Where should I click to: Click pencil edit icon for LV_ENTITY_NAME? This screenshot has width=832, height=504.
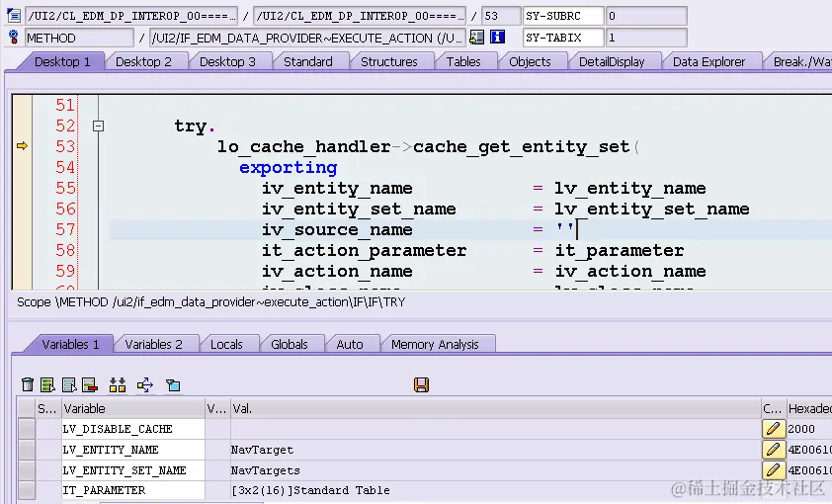click(773, 450)
